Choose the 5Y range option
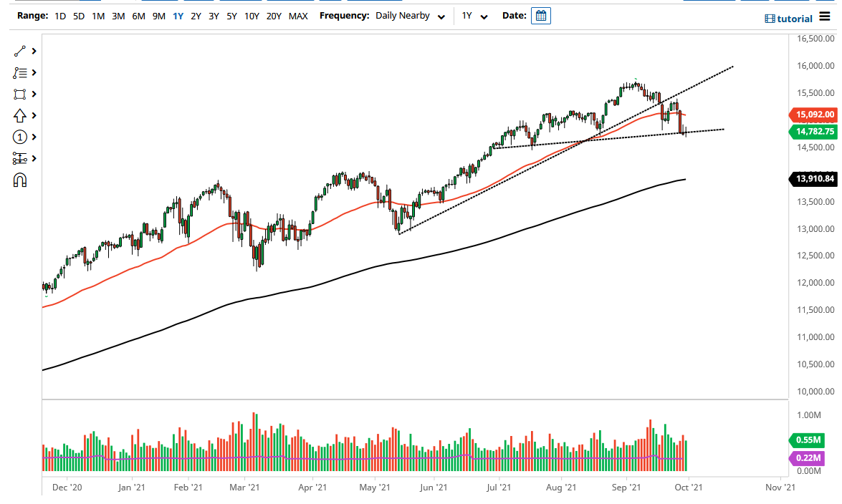The height and width of the screenshot is (504, 842). point(231,16)
